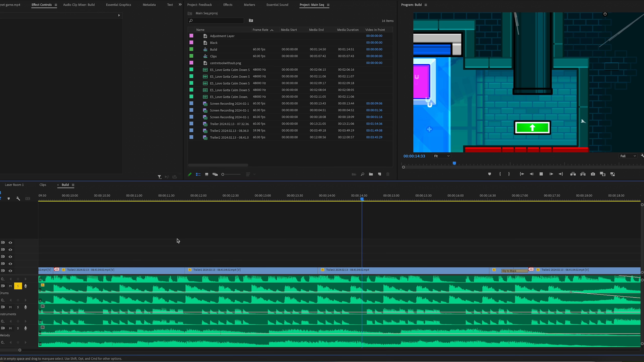Click the Find magnifier icon in project panel
This screenshot has width=644, height=362.
click(363, 174)
